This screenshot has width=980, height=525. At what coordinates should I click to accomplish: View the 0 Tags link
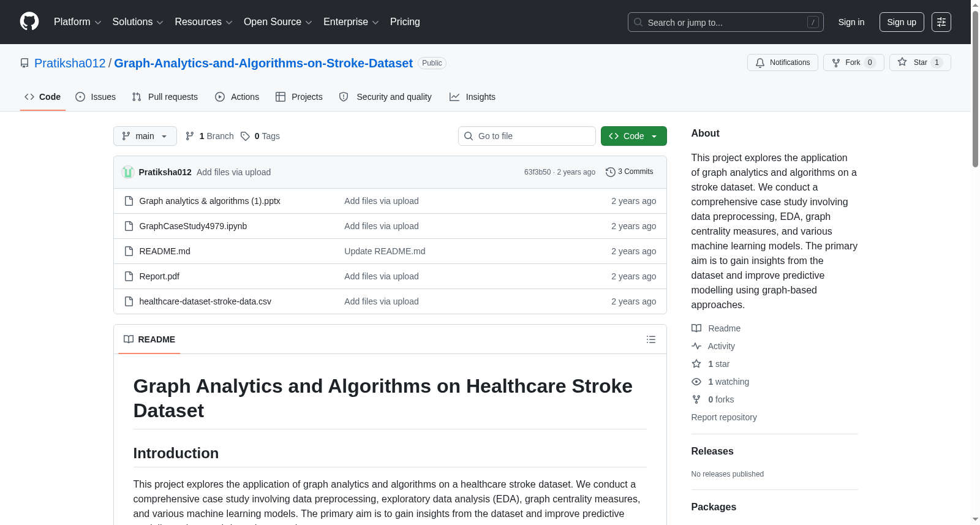pyautogui.click(x=260, y=136)
